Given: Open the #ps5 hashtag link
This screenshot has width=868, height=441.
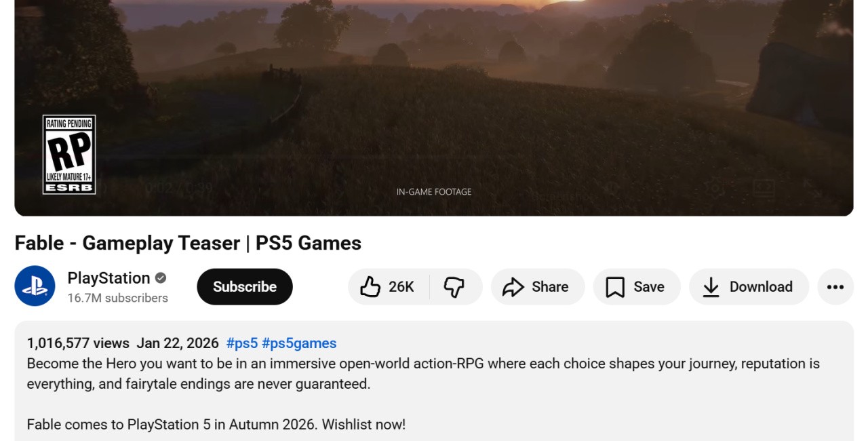Looking at the screenshot, I should (241, 343).
